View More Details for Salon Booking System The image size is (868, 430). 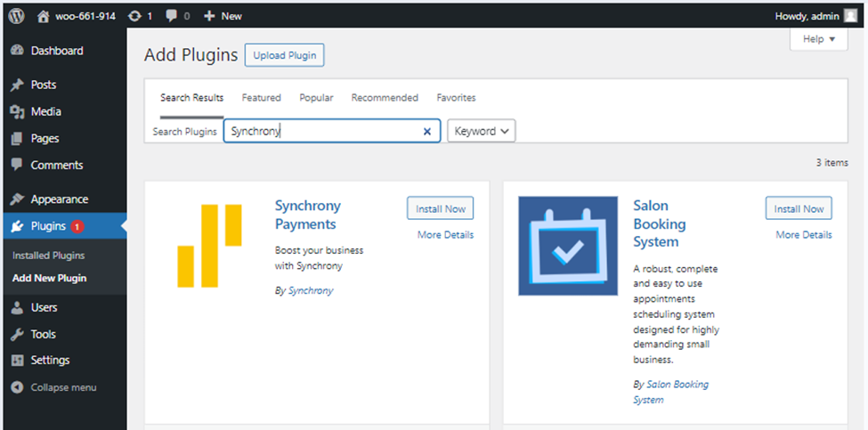coord(803,235)
